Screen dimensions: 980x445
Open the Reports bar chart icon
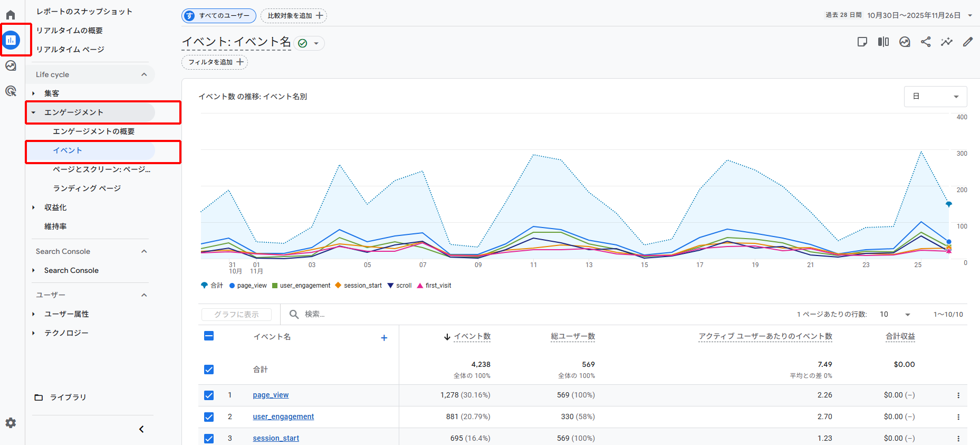(x=11, y=40)
